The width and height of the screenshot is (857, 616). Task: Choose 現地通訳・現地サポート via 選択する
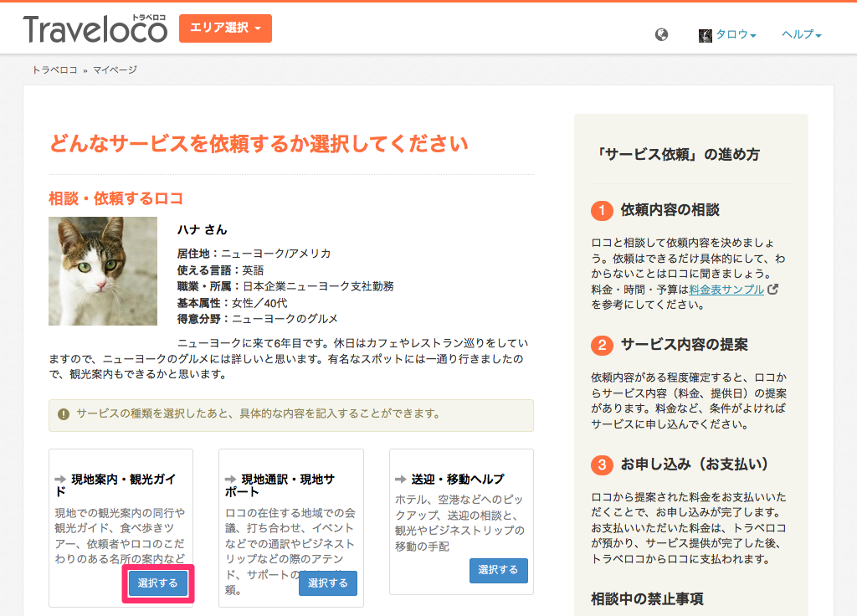coord(328,583)
